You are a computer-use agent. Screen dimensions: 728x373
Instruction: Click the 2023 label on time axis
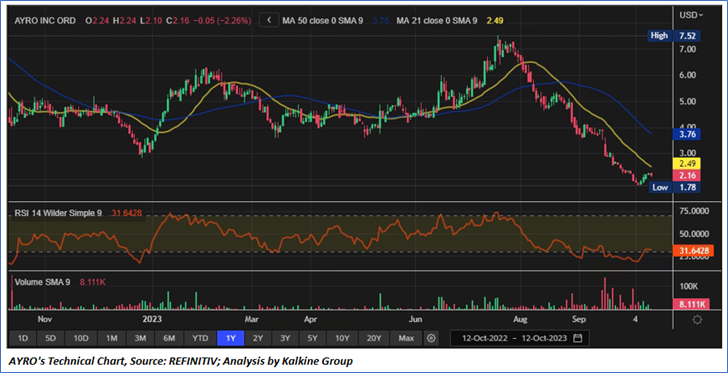(x=151, y=320)
